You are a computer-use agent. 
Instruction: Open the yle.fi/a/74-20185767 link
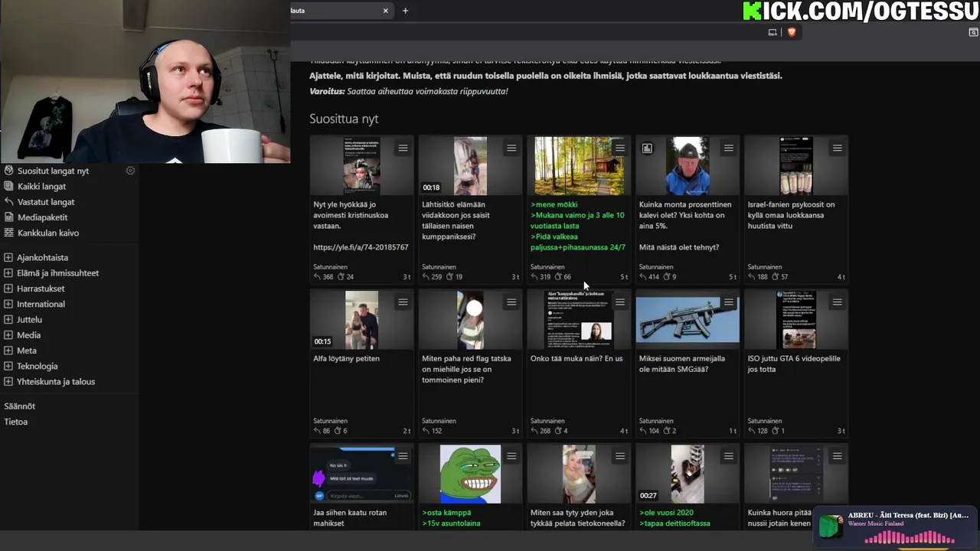point(361,247)
